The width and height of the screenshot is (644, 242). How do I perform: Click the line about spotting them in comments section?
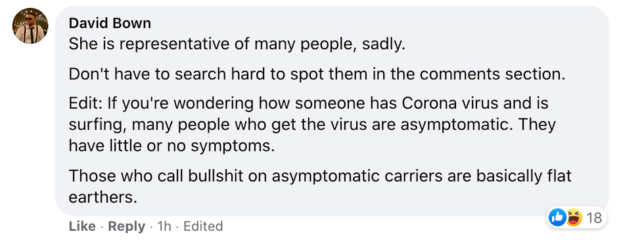[317, 74]
